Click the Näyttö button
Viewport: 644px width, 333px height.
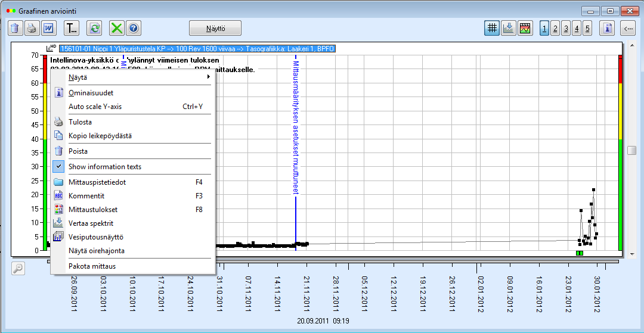[215, 29]
